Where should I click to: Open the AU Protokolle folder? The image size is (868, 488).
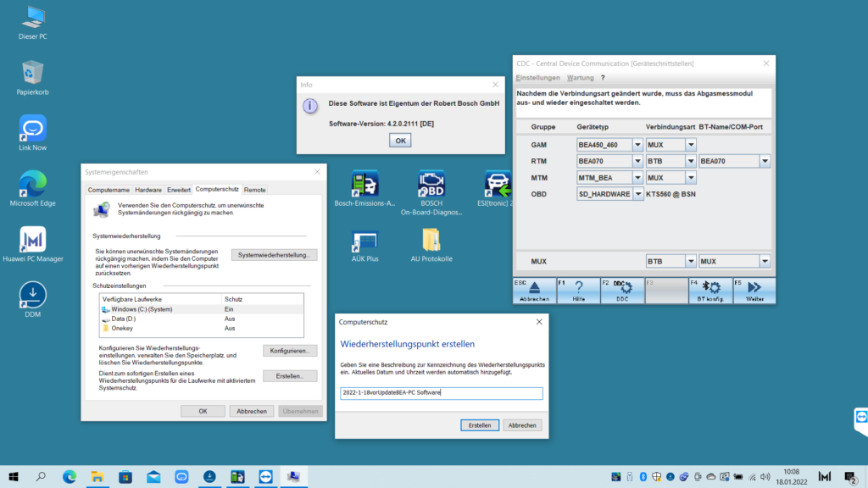(431, 246)
